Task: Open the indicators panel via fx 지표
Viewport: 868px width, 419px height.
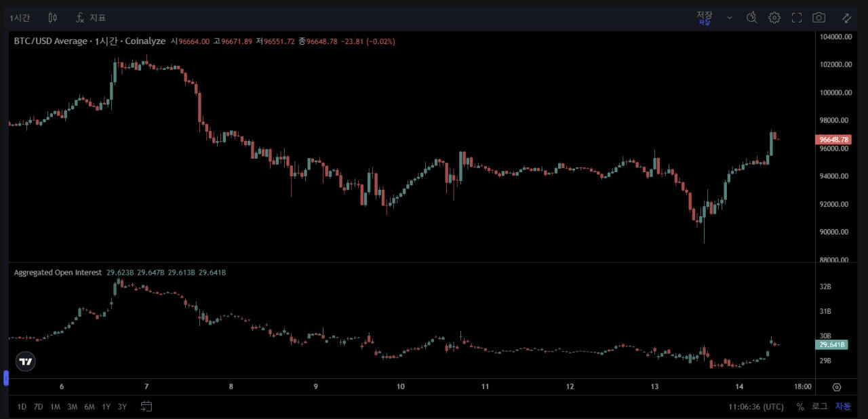Action: click(x=92, y=18)
